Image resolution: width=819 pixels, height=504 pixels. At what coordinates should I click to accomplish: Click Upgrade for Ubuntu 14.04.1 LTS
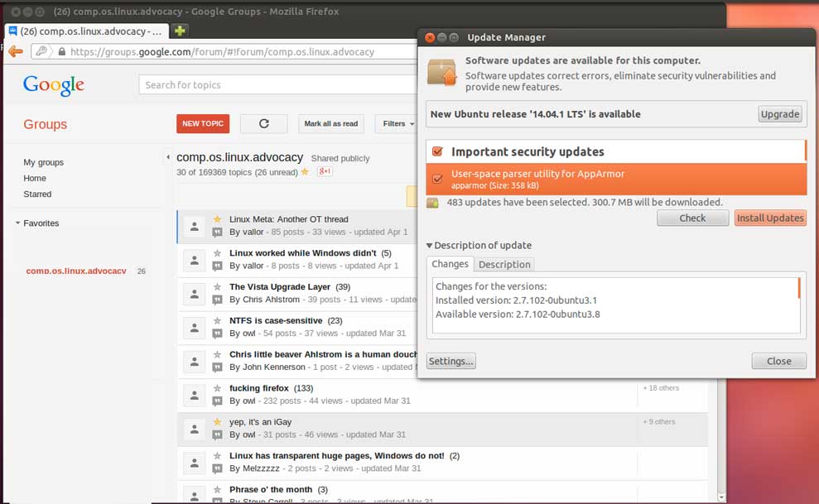[x=779, y=114]
